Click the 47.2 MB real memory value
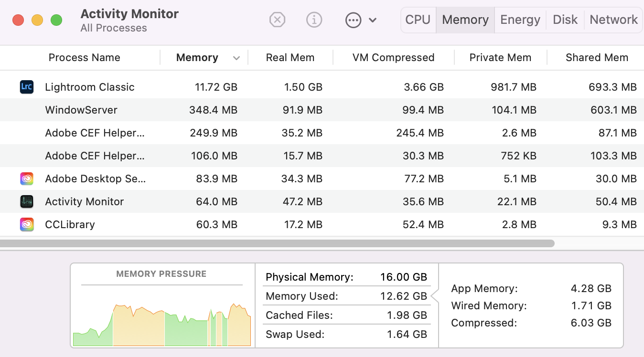This screenshot has height=357, width=644. pyautogui.click(x=302, y=201)
